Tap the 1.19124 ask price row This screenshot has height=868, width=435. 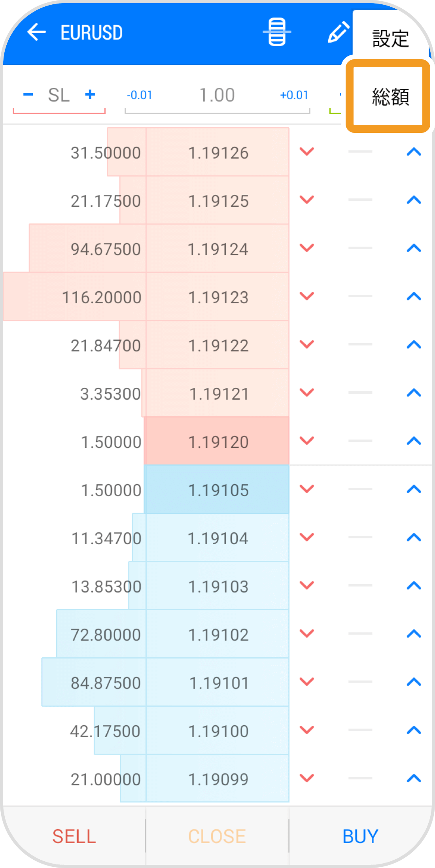(x=217, y=249)
